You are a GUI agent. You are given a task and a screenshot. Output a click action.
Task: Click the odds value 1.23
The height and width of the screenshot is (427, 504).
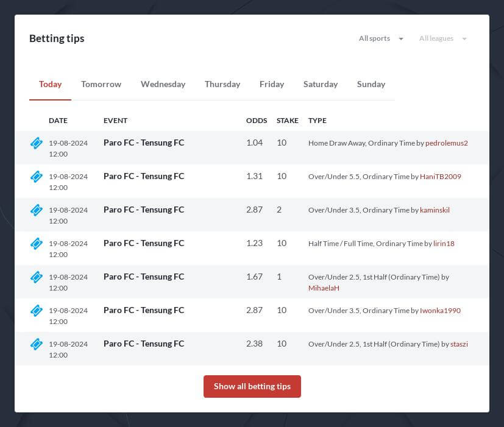click(254, 243)
